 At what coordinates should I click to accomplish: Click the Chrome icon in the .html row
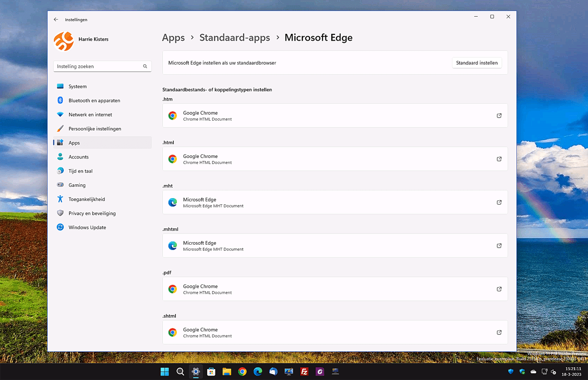click(172, 159)
